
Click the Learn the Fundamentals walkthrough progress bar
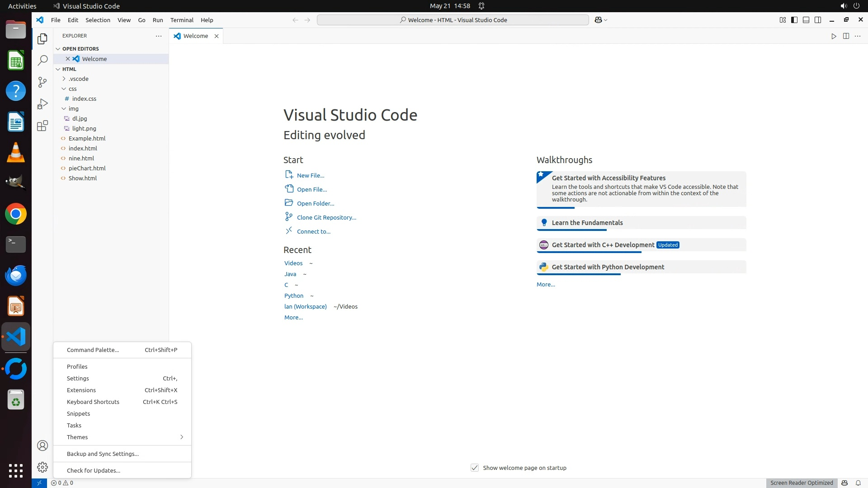coord(571,230)
